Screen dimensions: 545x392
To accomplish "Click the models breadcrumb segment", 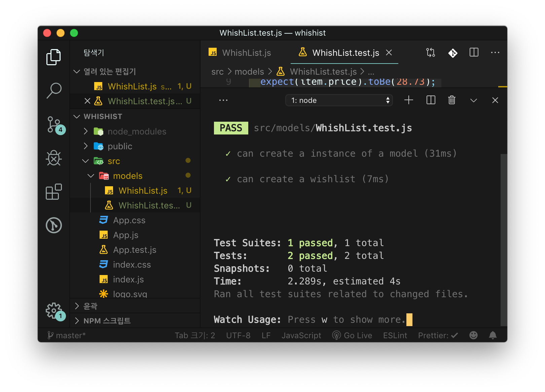I will tap(249, 72).
